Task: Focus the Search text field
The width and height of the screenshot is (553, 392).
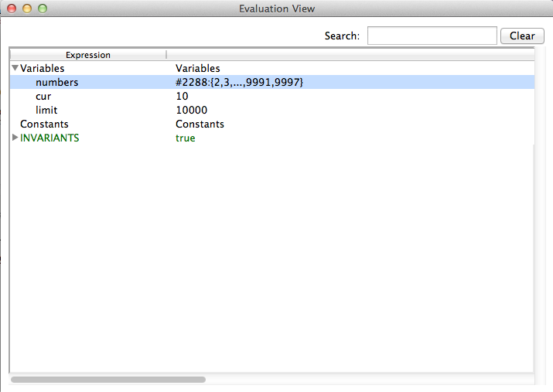Action: click(x=432, y=36)
